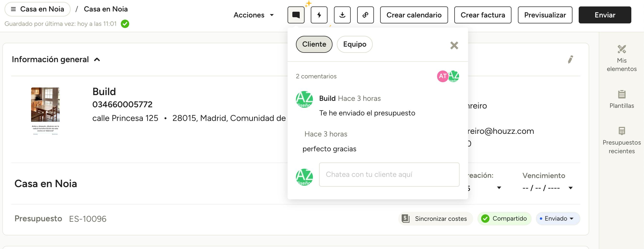Open Presupuestos recientes sidebar panel

622,140
